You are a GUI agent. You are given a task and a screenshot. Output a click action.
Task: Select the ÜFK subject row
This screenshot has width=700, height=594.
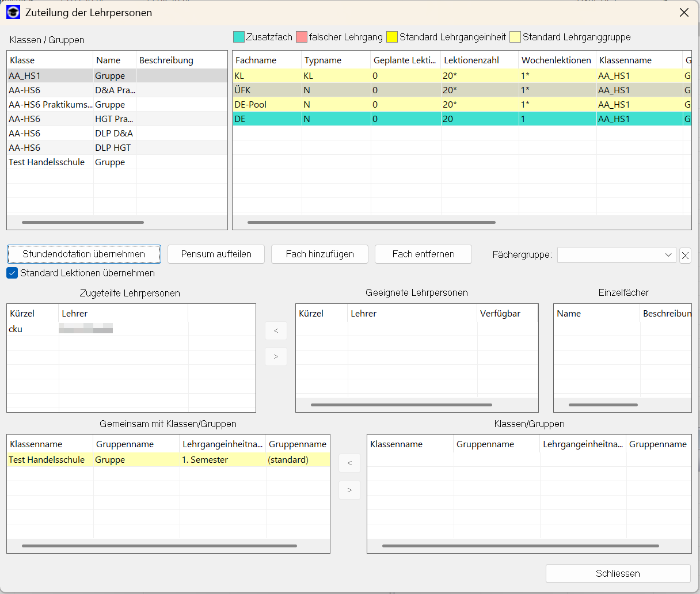click(266, 90)
